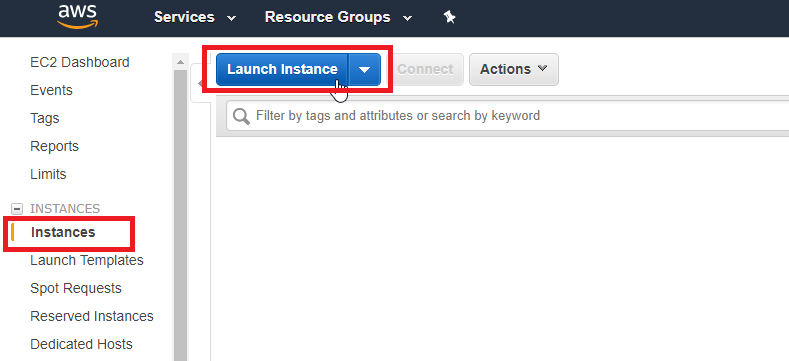Open the pin shortcuts icon in header

pyautogui.click(x=449, y=17)
